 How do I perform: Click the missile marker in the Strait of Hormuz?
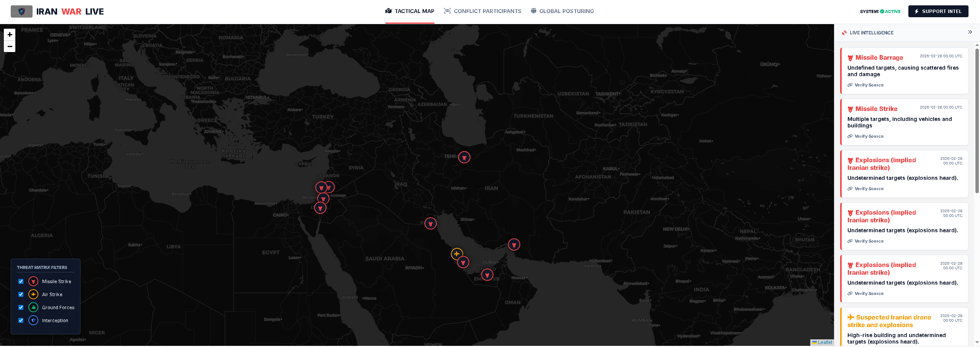[x=515, y=244]
